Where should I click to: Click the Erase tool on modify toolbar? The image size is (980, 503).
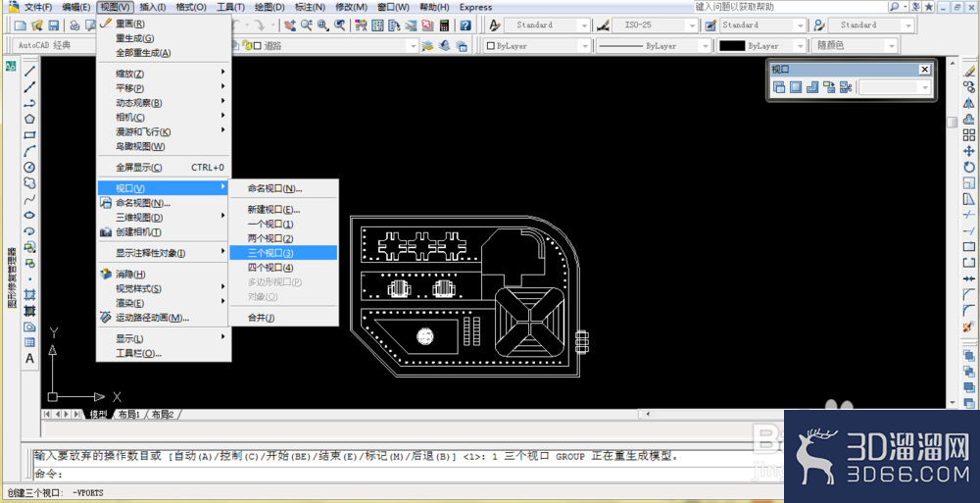(969, 72)
